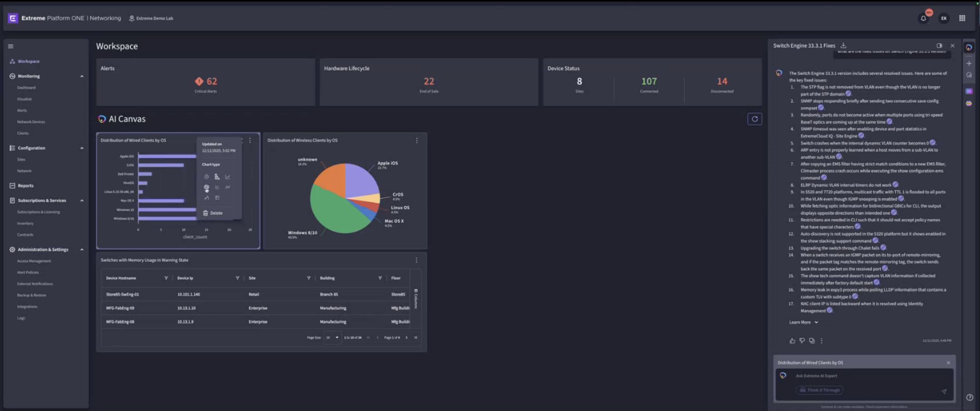The width and height of the screenshot is (980, 411).
Task: Select the table chart type
Action: point(217,198)
